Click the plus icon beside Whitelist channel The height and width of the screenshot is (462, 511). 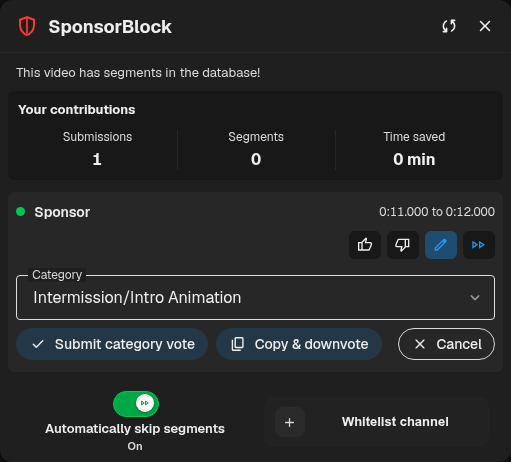[x=290, y=422]
